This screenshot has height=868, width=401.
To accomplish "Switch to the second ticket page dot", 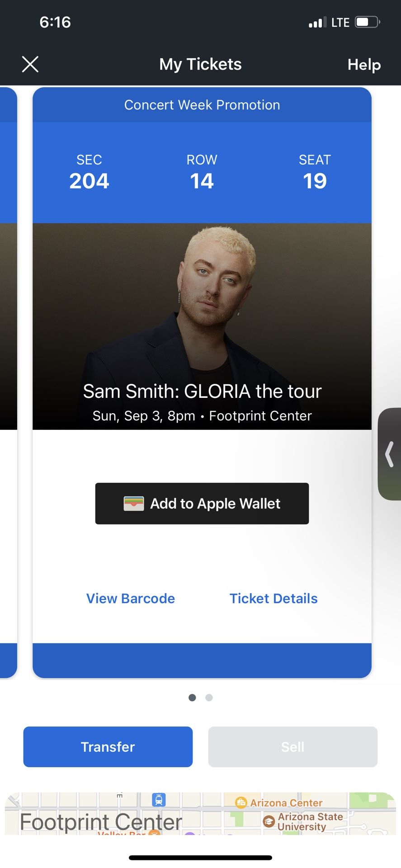I will pyautogui.click(x=209, y=698).
